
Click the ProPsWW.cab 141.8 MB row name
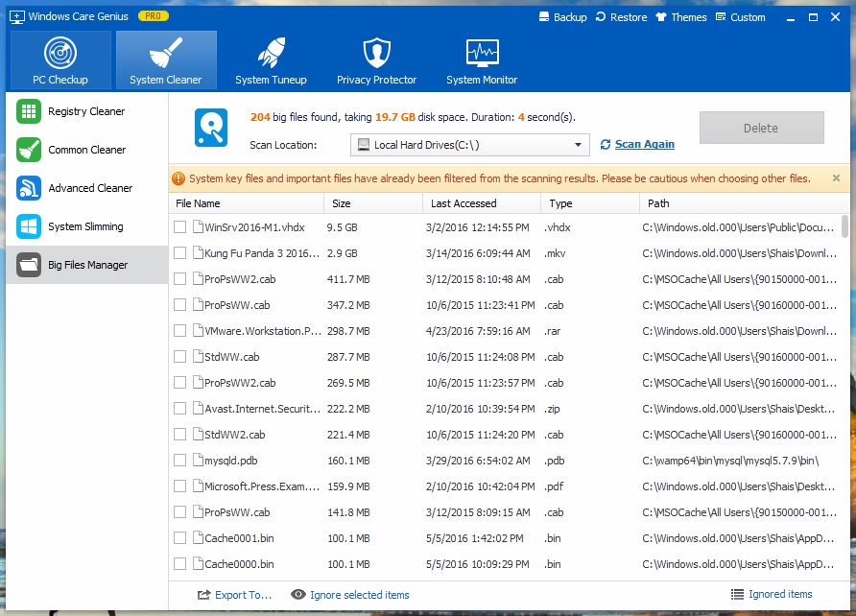tap(237, 511)
